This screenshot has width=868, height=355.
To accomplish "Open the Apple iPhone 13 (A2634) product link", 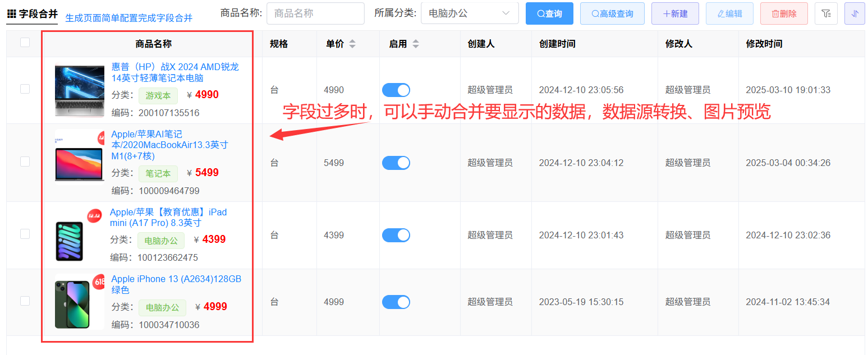I will point(176,284).
